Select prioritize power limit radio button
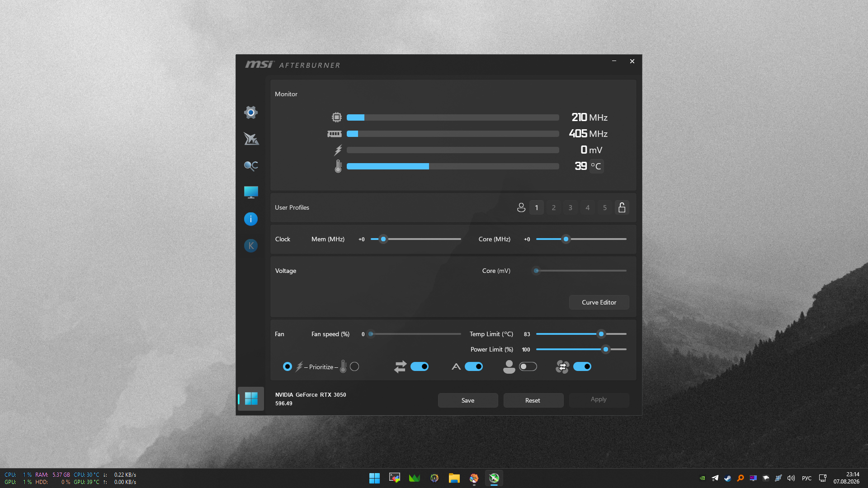Screen dimensions: 868x488 tap(288, 366)
